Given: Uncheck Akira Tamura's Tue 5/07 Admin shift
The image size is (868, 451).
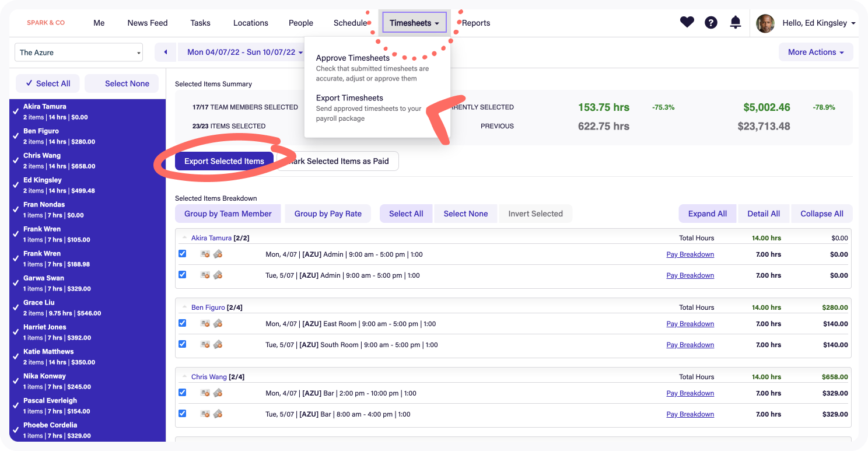Looking at the screenshot, I should (183, 275).
